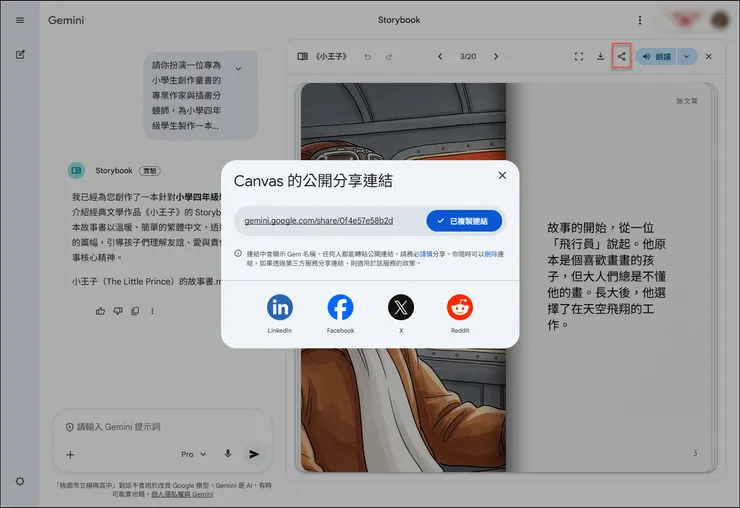Open the Pro model selector dropdown

(x=194, y=454)
